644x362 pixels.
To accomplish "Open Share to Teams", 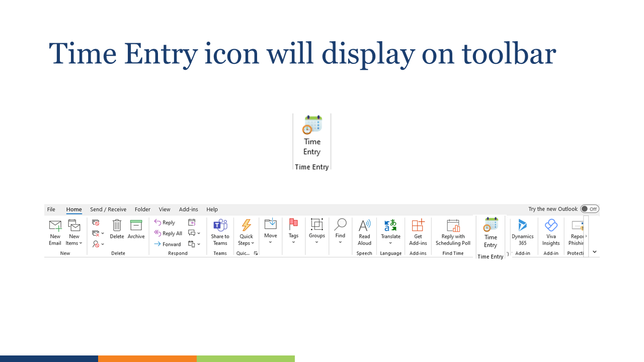I will (220, 233).
